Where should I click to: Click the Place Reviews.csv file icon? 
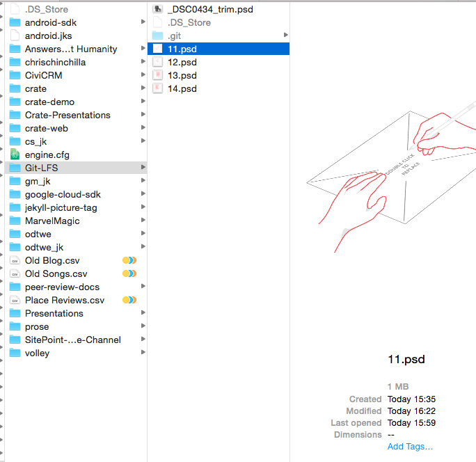pyautogui.click(x=15, y=300)
